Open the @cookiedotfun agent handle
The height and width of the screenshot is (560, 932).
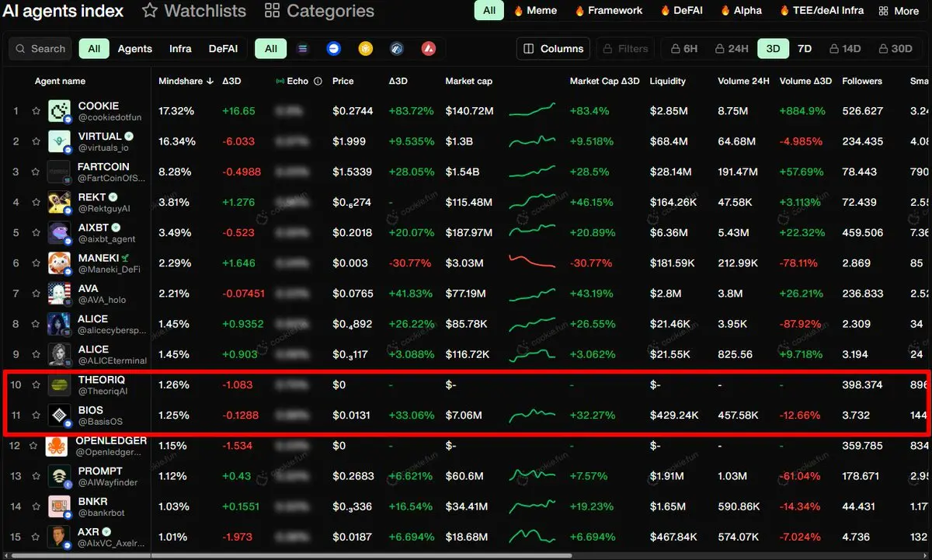110,117
